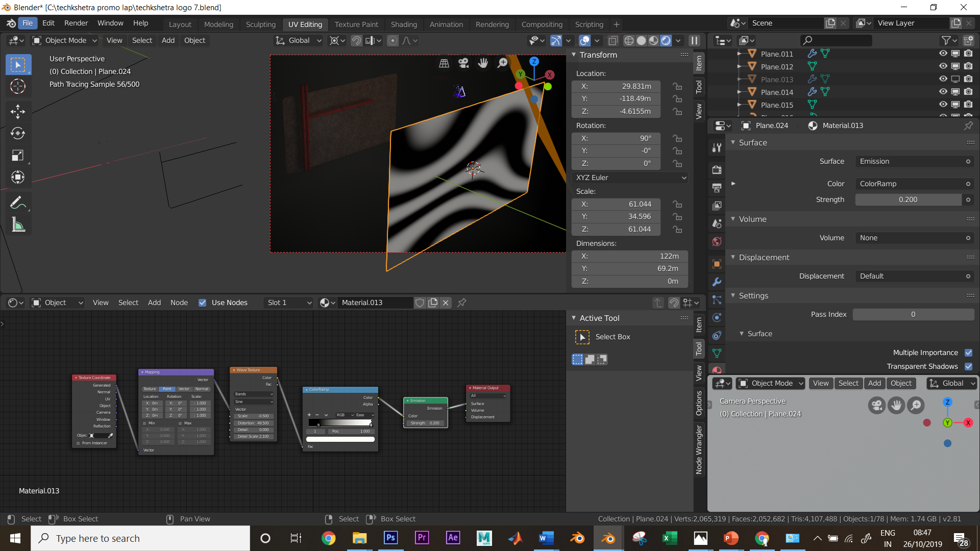Open the Object Mode dropdown in 3D viewport

coord(65,40)
